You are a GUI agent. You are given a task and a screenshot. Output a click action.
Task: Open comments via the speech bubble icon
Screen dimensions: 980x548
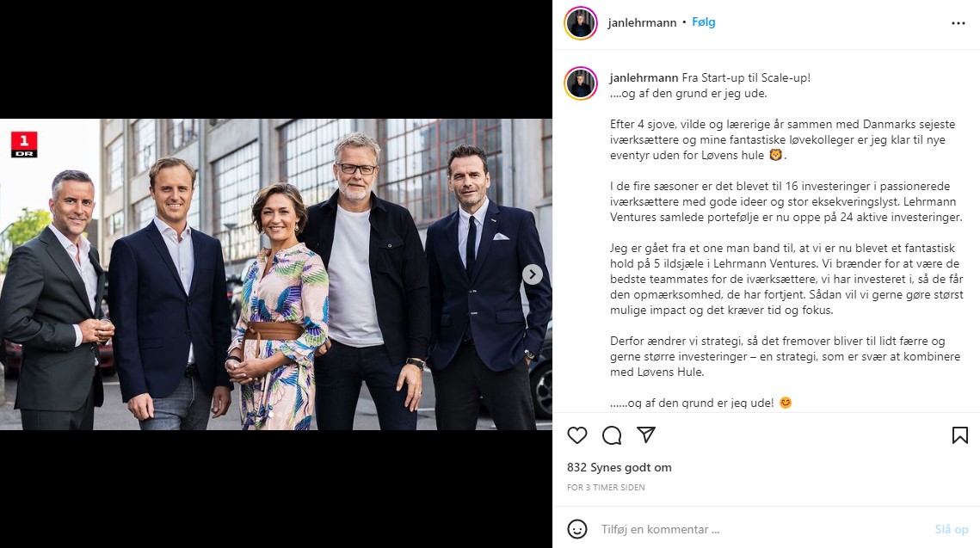[612, 435]
